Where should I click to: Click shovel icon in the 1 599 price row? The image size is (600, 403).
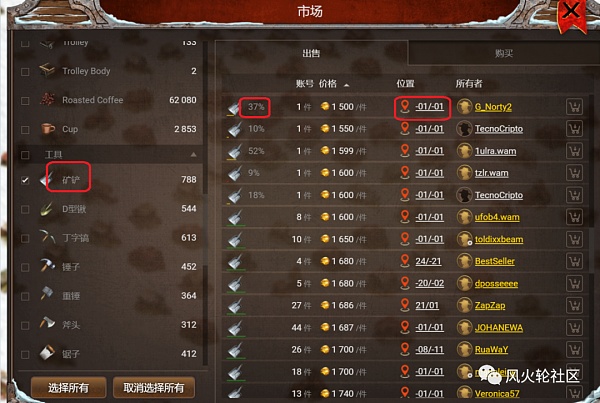pos(235,152)
